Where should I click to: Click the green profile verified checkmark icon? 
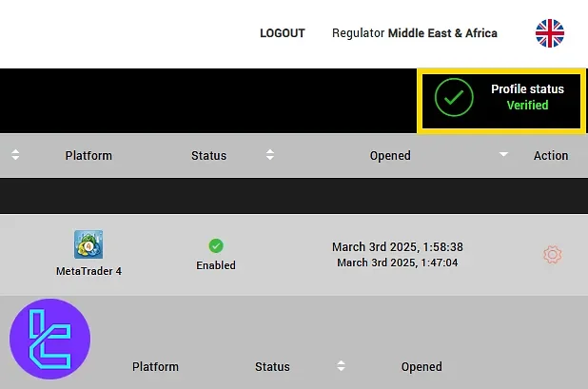coord(454,97)
